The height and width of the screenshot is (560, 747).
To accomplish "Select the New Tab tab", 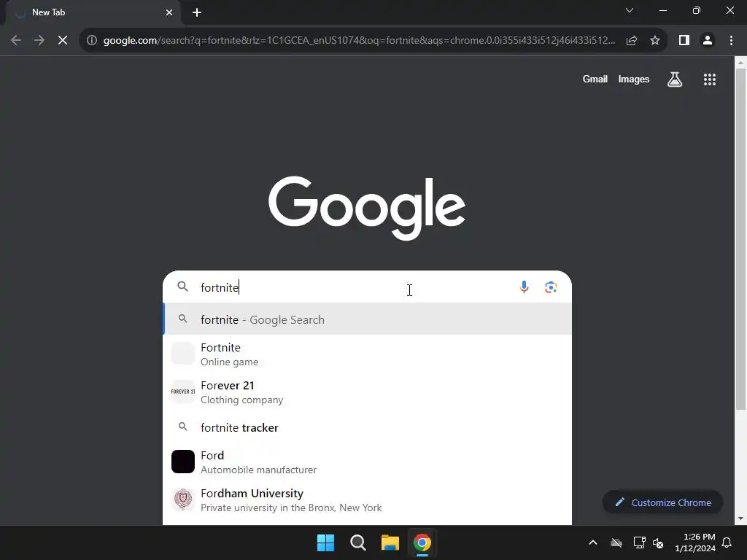I will point(93,13).
